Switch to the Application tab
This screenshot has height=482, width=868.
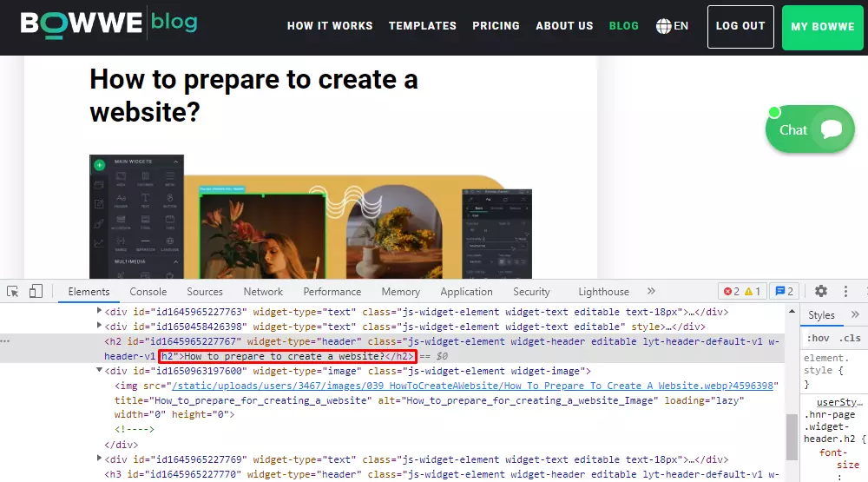click(x=466, y=292)
